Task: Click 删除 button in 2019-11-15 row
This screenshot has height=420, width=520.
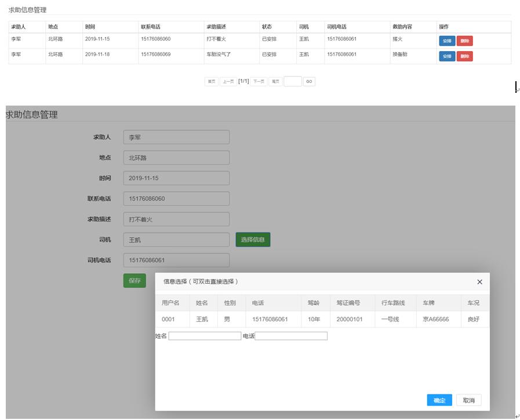Action: pyautogui.click(x=464, y=41)
